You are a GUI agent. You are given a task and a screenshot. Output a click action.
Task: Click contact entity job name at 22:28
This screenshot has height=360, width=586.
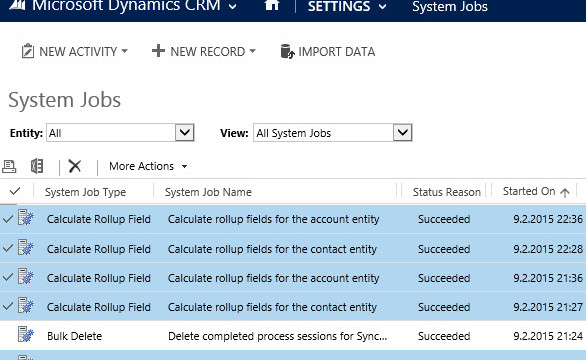[272, 249]
